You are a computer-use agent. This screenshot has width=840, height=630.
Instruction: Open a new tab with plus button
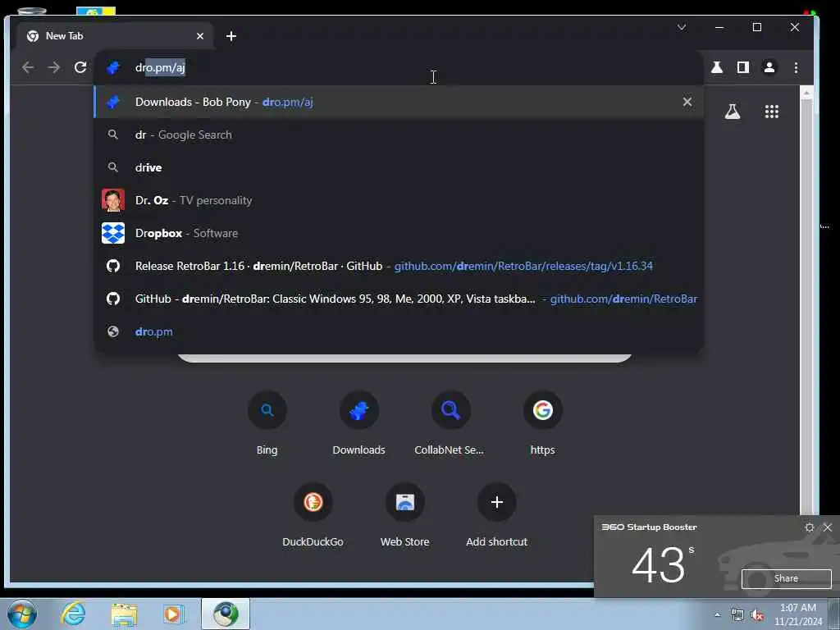click(x=231, y=36)
